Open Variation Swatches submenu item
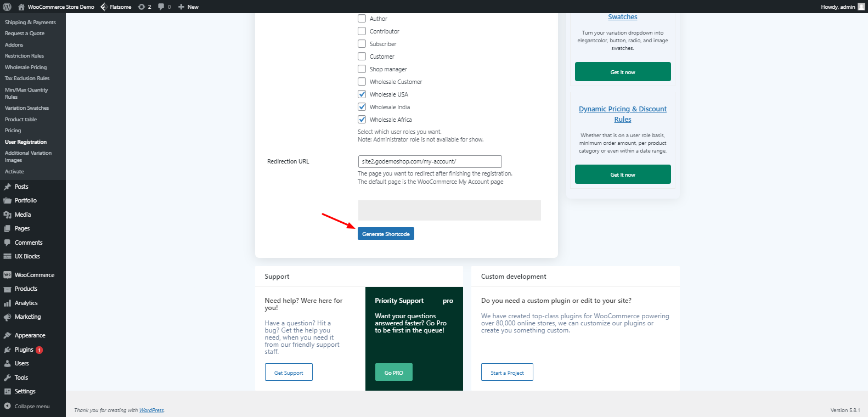Screen dimensions: 868x417 point(27,108)
